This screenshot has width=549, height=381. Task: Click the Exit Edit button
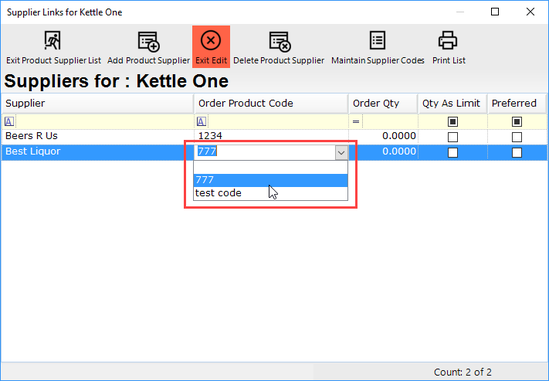tap(211, 46)
